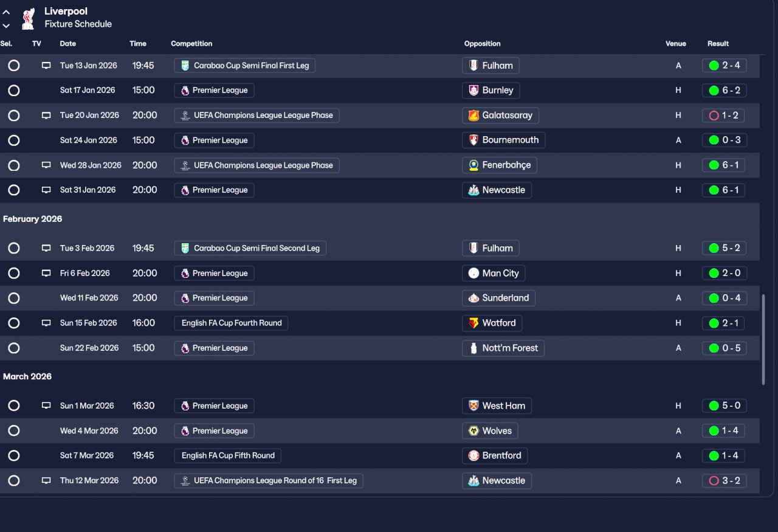Click the TV icon for Sat 31 Jan fixture
The width and height of the screenshot is (778, 532).
click(46, 190)
